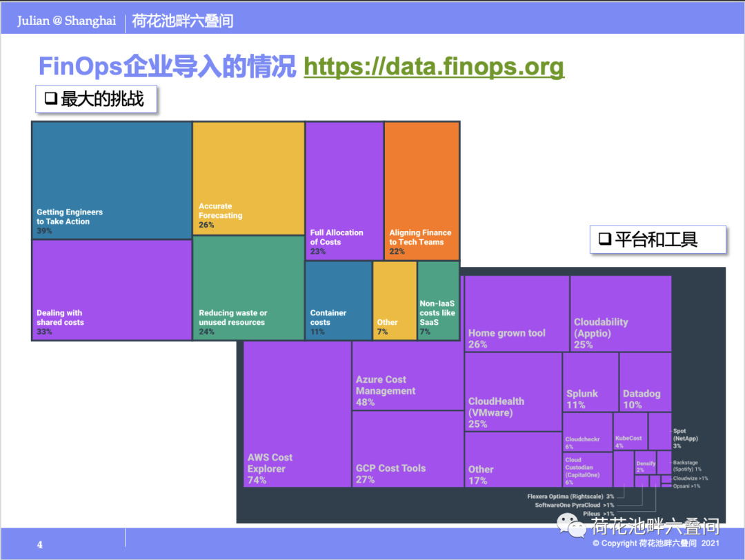This screenshot has width=745, height=560.
Task: Click the slide page number 4
Action: (x=40, y=545)
